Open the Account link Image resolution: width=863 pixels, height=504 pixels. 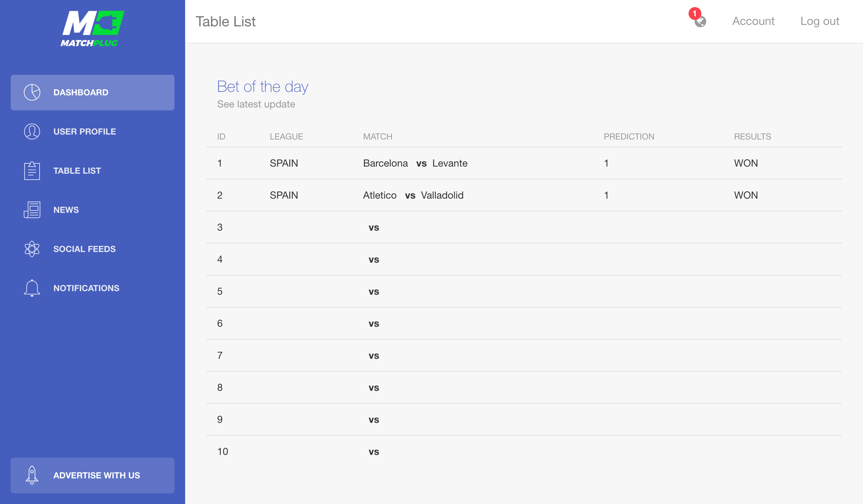coord(753,21)
